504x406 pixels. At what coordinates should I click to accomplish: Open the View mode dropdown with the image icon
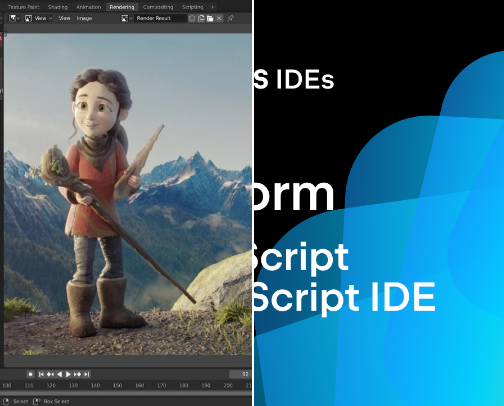click(39, 18)
